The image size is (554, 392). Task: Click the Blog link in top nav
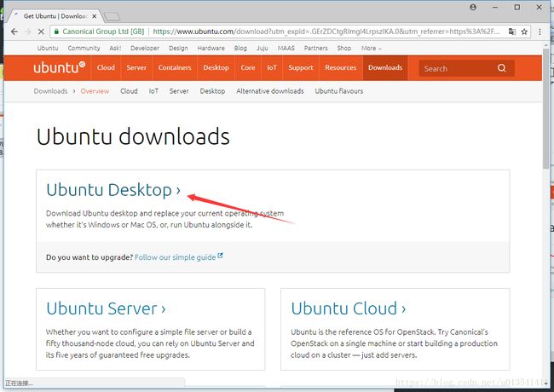click(x=240, y=48)
